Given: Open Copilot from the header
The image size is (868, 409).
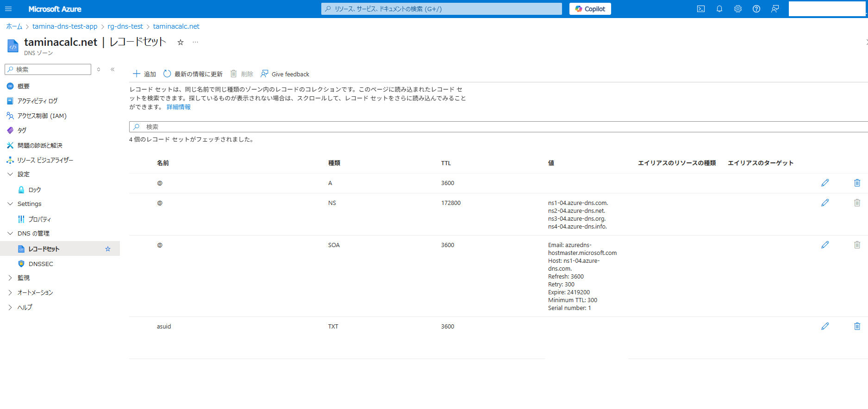Looking at the screenshot, I should pyautogui.click(x=590, y=9).
